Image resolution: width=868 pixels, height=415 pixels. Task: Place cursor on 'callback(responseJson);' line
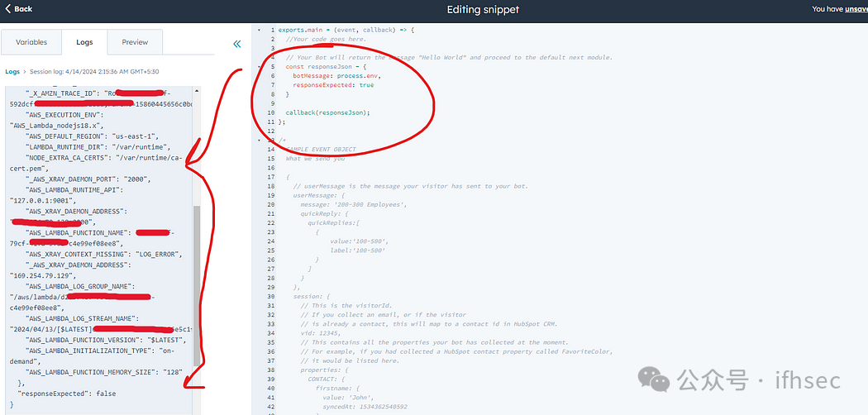pyautogui.click(x=327, y=113)
